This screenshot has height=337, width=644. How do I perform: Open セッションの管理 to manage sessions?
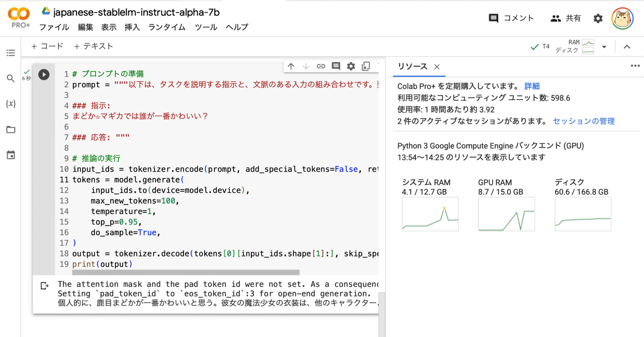click(x=583, y=121)
